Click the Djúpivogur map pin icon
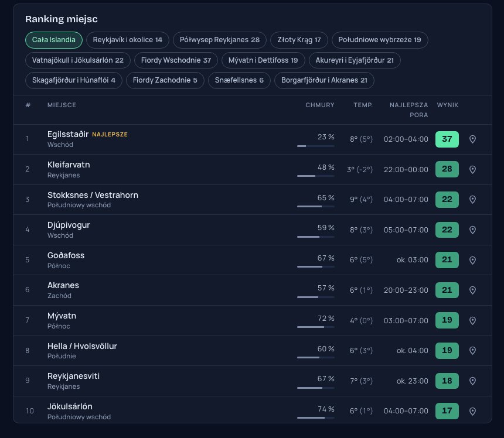 [x=472, y=230]
